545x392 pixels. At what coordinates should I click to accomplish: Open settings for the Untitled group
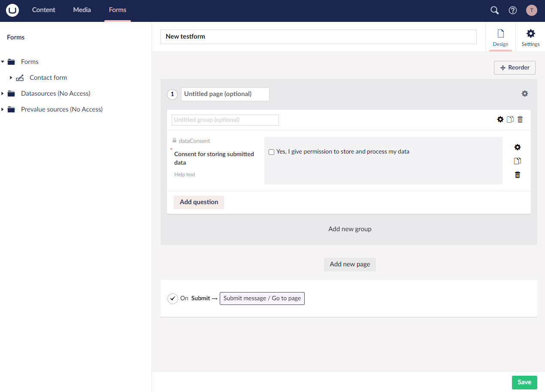(x=500, y=119)
